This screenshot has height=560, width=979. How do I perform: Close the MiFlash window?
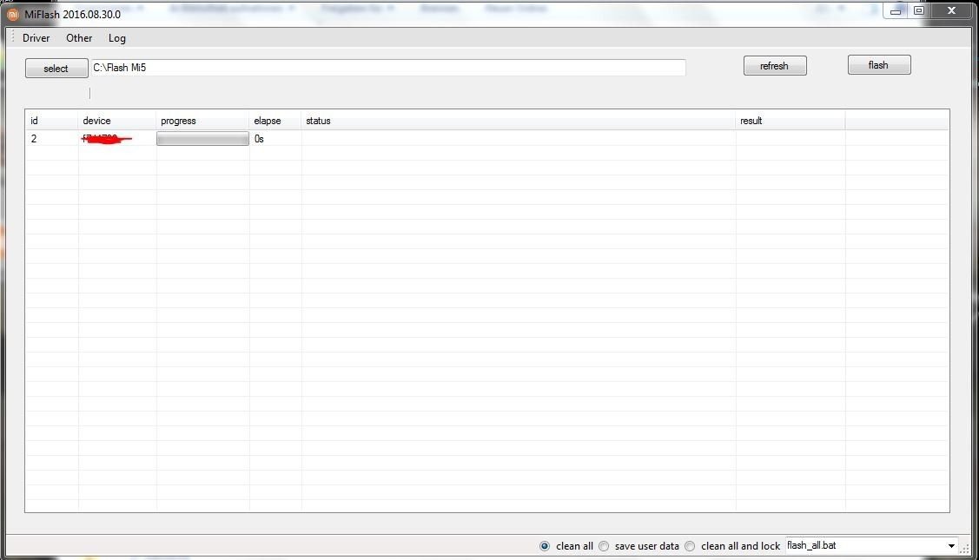(951, 10)
